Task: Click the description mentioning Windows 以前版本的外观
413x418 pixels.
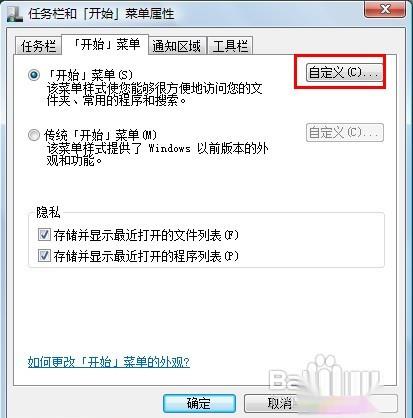Action: [x=157, y=154]
